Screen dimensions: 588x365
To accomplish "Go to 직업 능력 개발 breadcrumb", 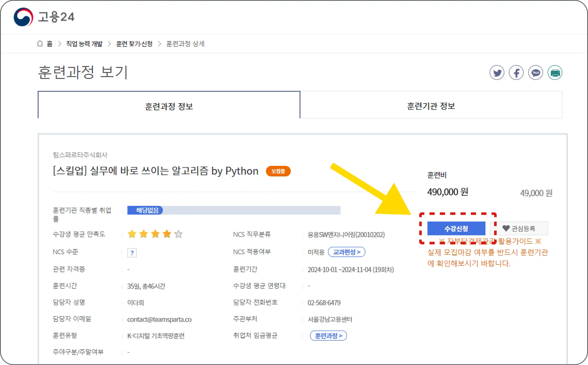I will tap(84, 44).
